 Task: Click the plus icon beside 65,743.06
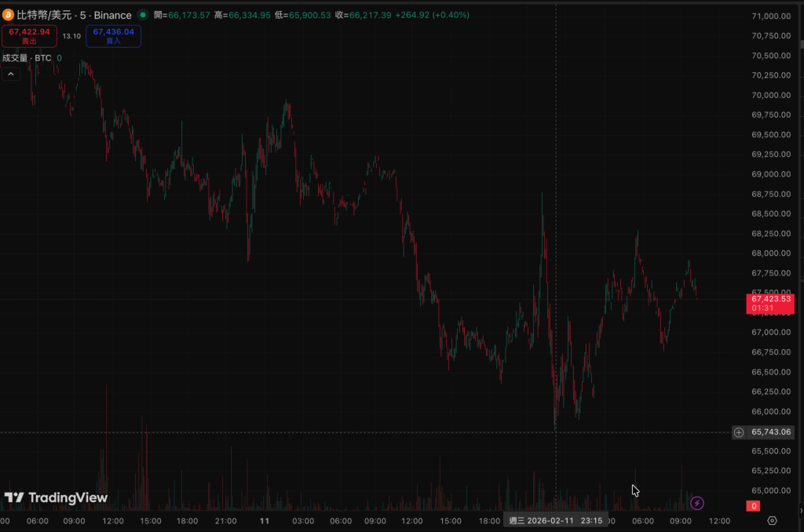738,432
